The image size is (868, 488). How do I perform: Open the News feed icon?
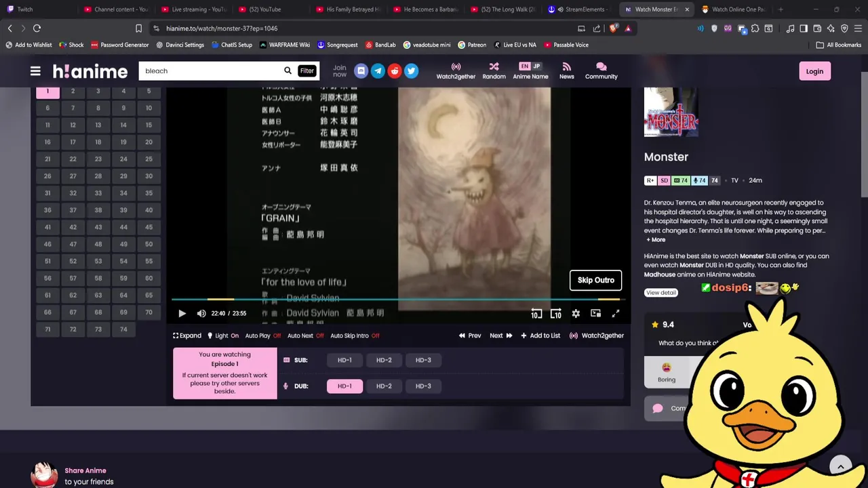pos(566,71)
